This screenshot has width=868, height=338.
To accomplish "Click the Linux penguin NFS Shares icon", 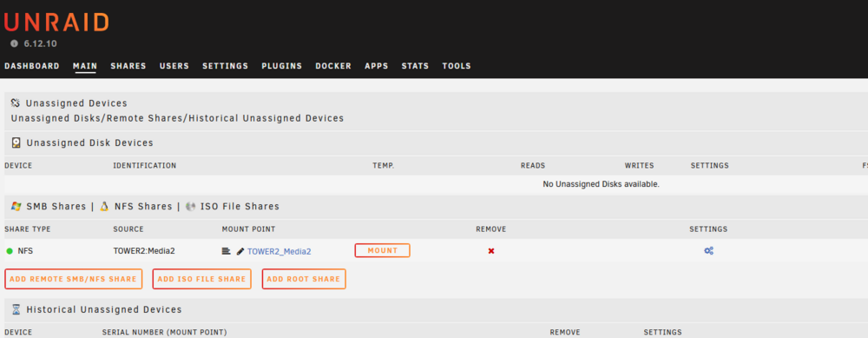I will (103, 206).
